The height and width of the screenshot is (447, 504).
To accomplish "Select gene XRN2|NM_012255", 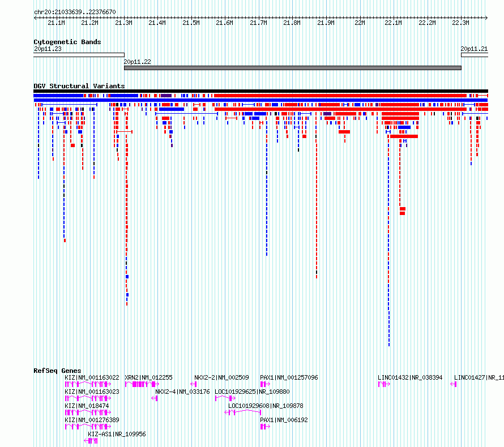I will tap(148, 377).
